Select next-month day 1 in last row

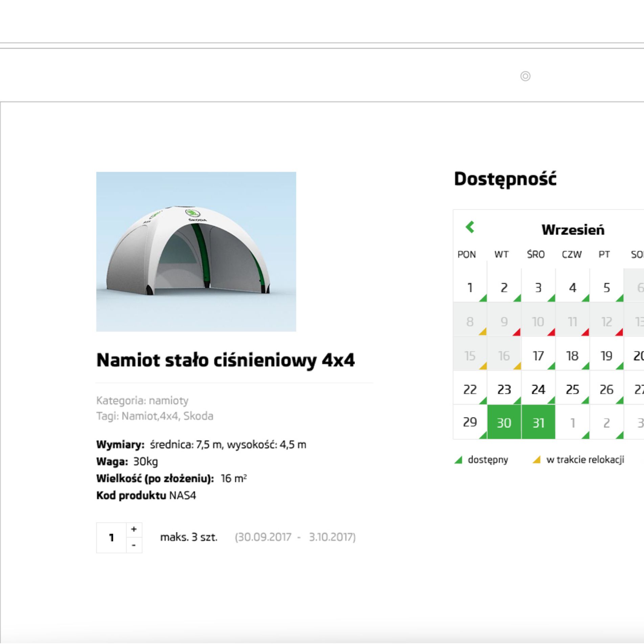coord(572,422)
